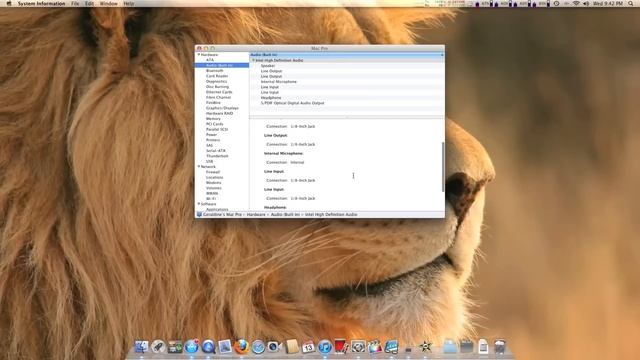The image size is (640, 360).
Task: Click the Wi-Fi status icon
Action: point(576,3)
